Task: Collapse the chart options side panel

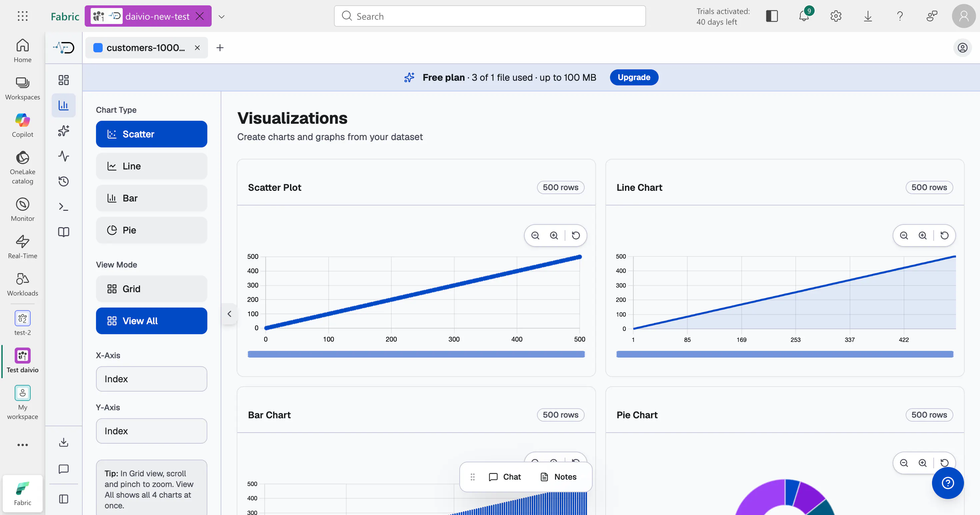Action: coord(229,314)
